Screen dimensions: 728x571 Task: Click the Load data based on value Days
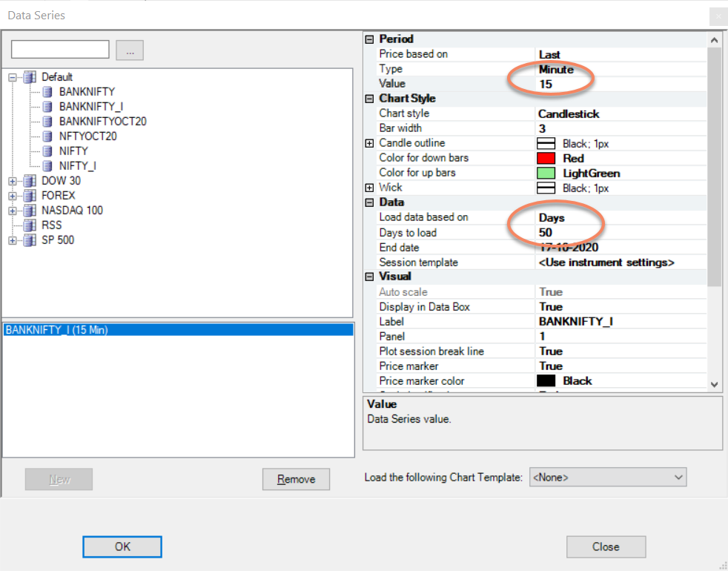click(x=552, y=218)
